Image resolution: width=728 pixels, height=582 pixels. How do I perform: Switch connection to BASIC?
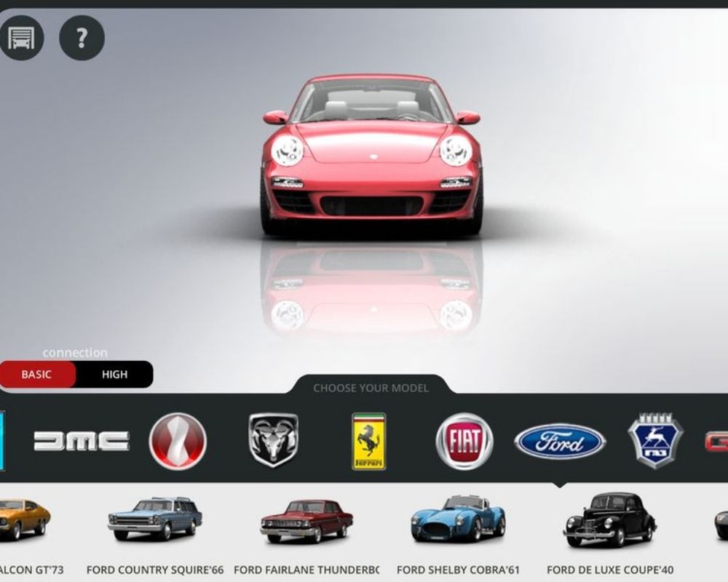pos(37,375)
